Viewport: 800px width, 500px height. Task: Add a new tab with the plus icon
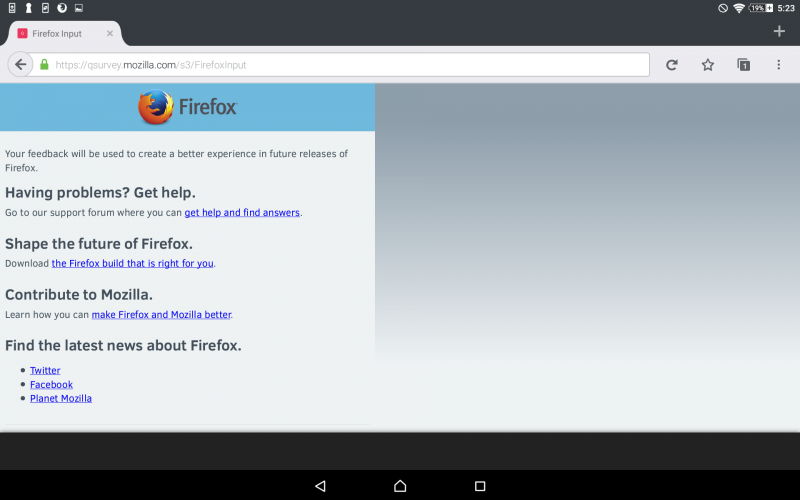(779, 31)
